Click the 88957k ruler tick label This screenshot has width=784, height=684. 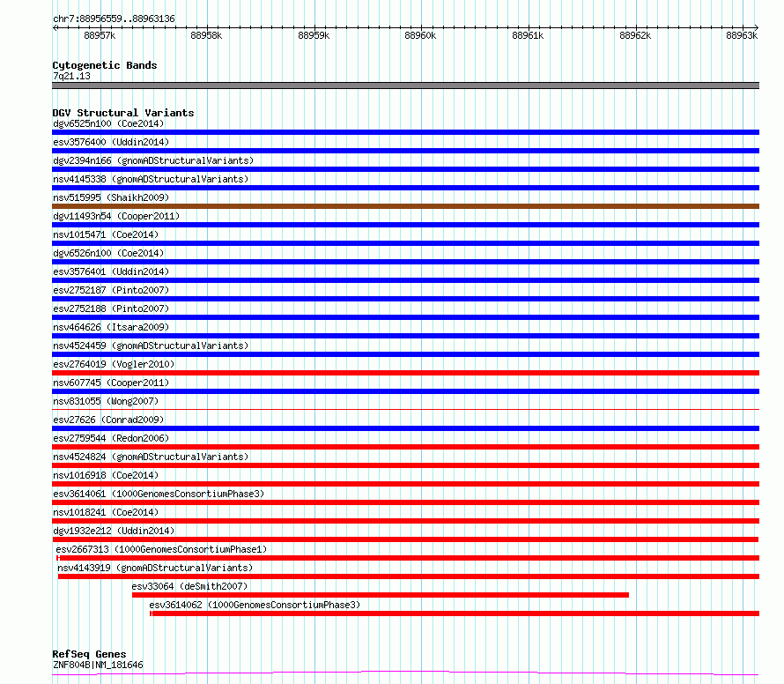[100, 35]
